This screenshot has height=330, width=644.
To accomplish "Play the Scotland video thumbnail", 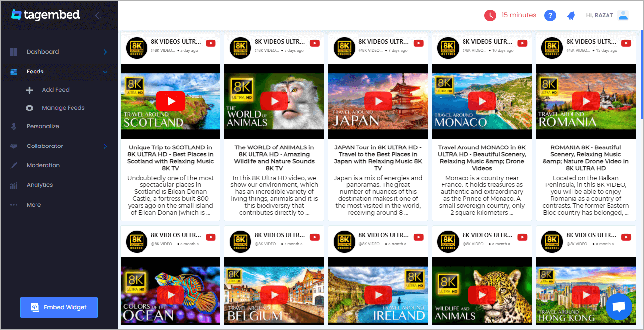I will click(171, 101).
